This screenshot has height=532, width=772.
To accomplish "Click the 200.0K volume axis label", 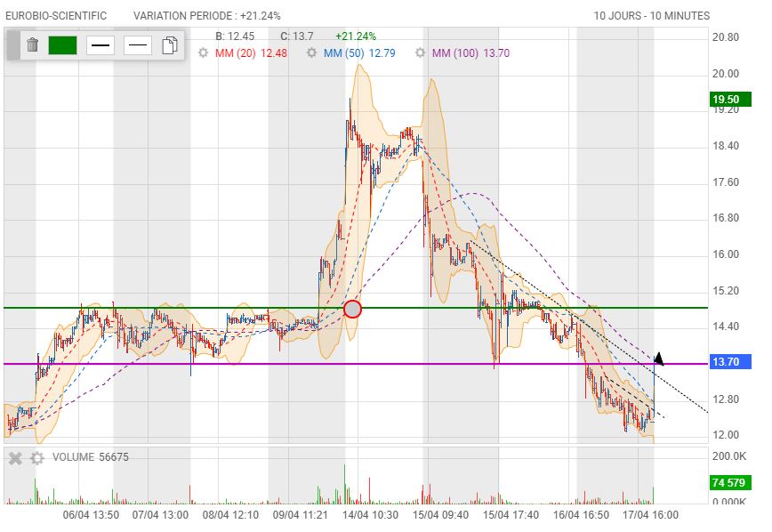I will (x=729, y=456).
